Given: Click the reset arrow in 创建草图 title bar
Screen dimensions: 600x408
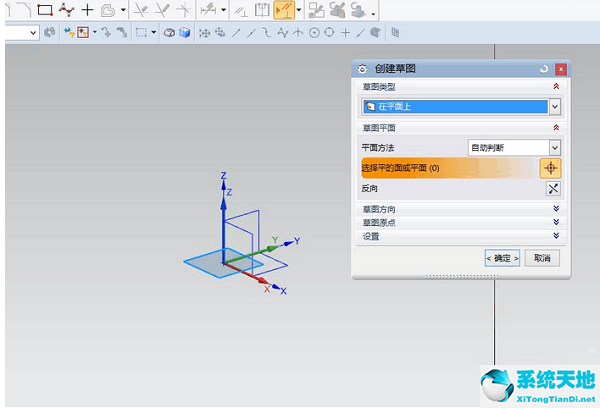Looking at the screenshot, I should pos(544,69).
